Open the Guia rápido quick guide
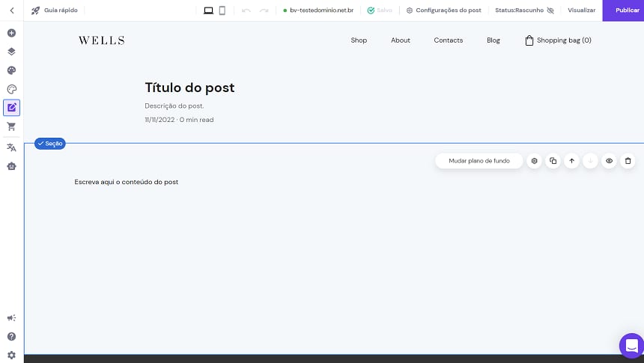The image size is (644, 363). pos(55,10)
